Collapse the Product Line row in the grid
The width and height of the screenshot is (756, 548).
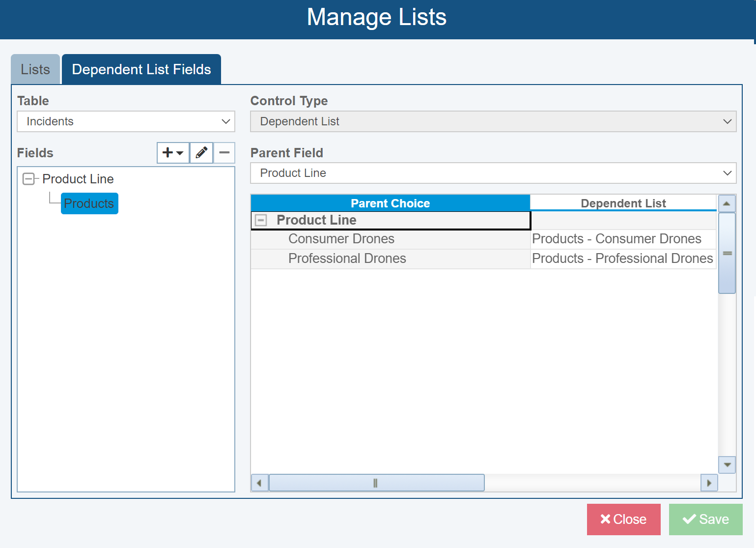tap(262, 220)
